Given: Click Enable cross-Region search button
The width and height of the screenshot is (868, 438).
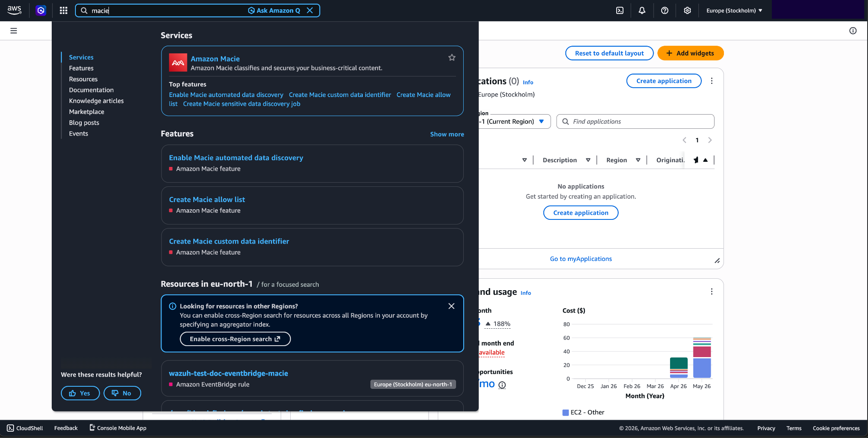Looking at the screenshot, I should pyautogui.click(x=235, y=339).
